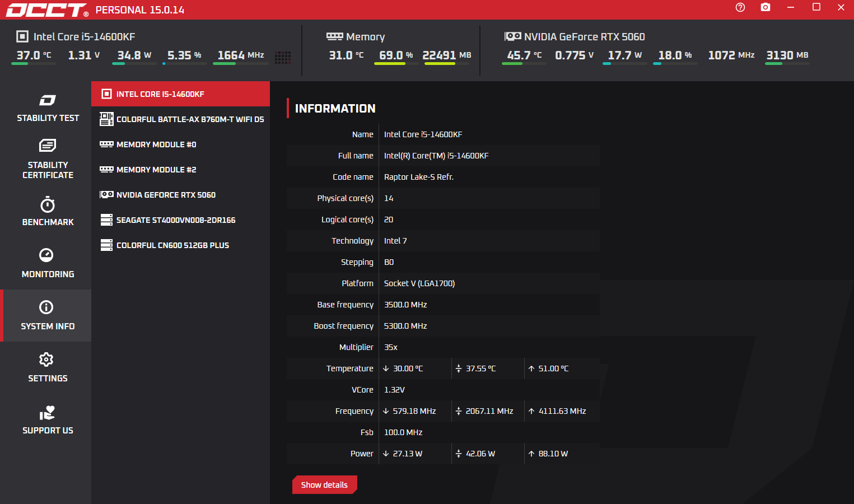Go to the Benchmark stopwatch icon
The width and height of the screenshot is (854, 504).
pos(47,205)
